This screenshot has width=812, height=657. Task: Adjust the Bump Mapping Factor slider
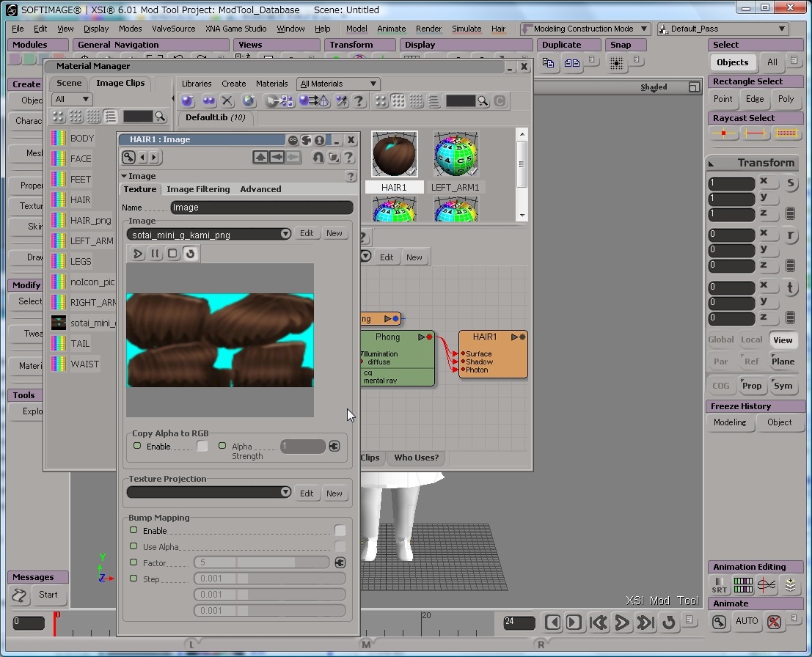(x=261, y=562)
